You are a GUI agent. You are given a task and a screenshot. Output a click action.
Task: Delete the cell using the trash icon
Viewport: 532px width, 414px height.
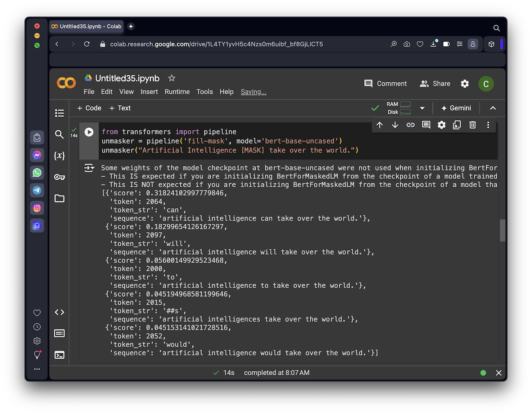click(x=472, y=125)
